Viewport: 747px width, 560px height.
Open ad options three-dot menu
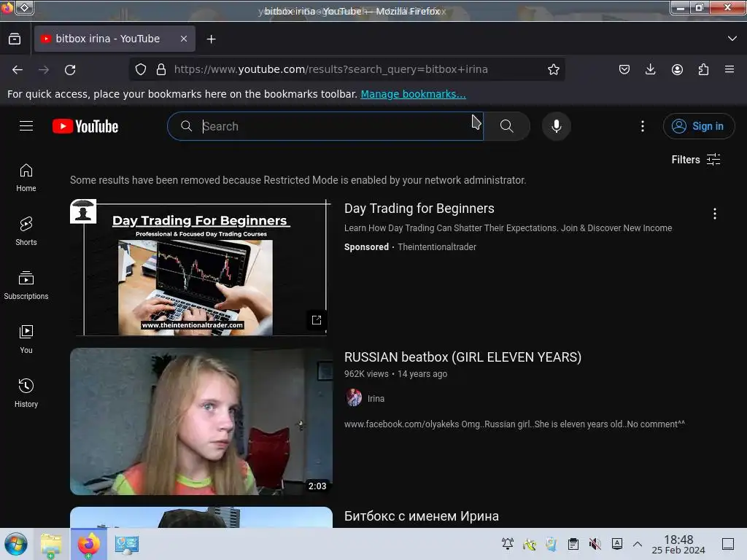715,214
